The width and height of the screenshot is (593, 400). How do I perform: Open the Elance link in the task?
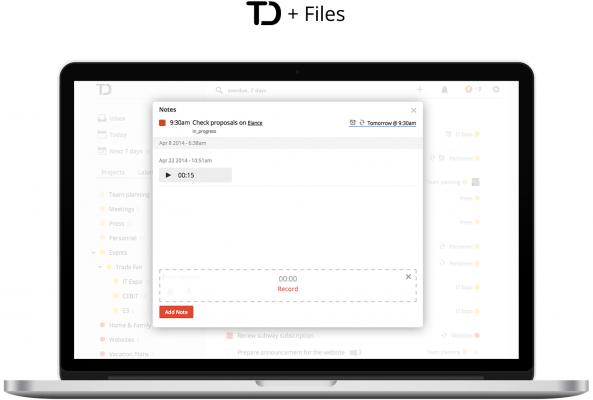point(255,123)
